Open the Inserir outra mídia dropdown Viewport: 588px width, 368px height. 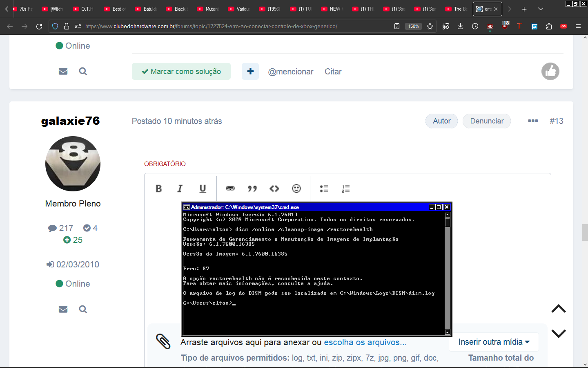point(494,342)
